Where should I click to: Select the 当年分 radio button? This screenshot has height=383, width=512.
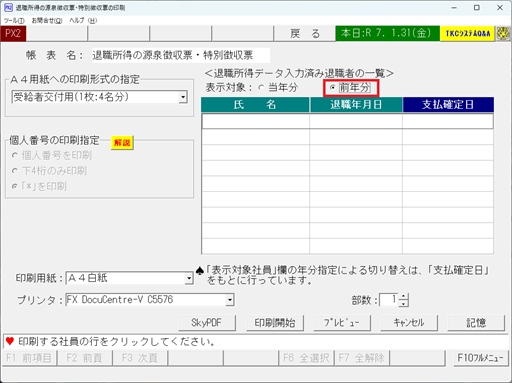(x=278, y=88)
